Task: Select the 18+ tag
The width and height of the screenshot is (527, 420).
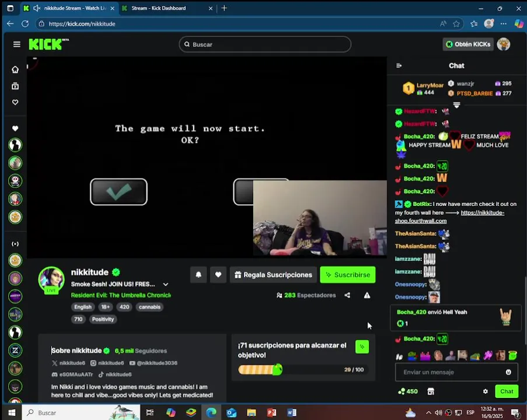Action: [x=105, y=307]
